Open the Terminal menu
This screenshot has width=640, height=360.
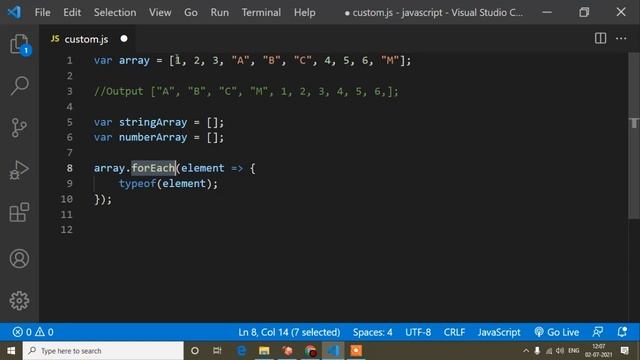(261, 12)
